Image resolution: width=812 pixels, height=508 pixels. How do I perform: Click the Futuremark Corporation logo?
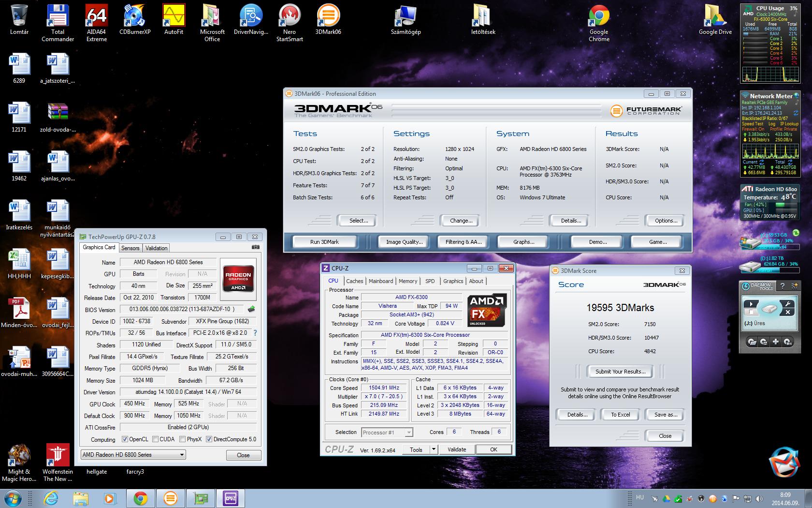[x=646, y=111]
